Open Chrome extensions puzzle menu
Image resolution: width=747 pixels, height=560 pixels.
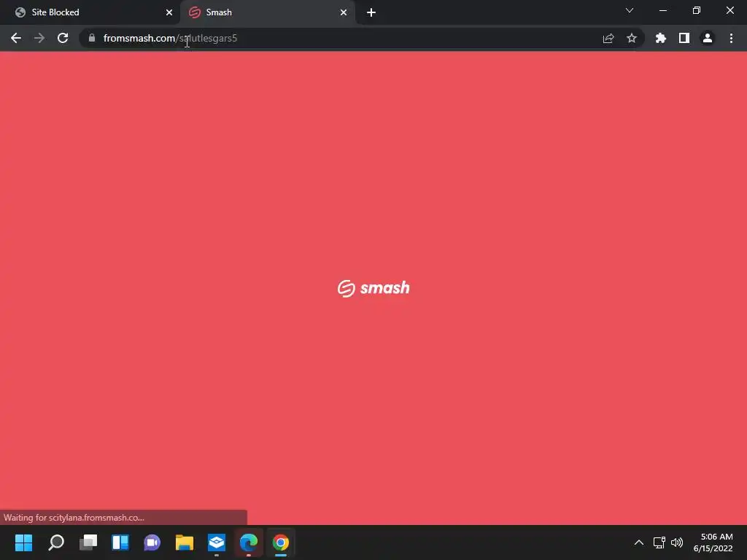click(661, 38)
